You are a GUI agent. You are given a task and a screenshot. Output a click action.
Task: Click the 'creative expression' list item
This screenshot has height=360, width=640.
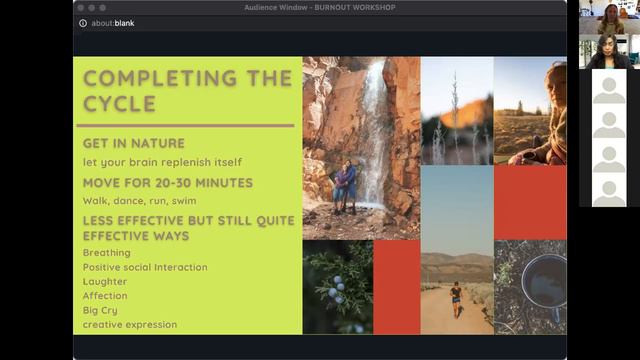[x=130, y=325]
